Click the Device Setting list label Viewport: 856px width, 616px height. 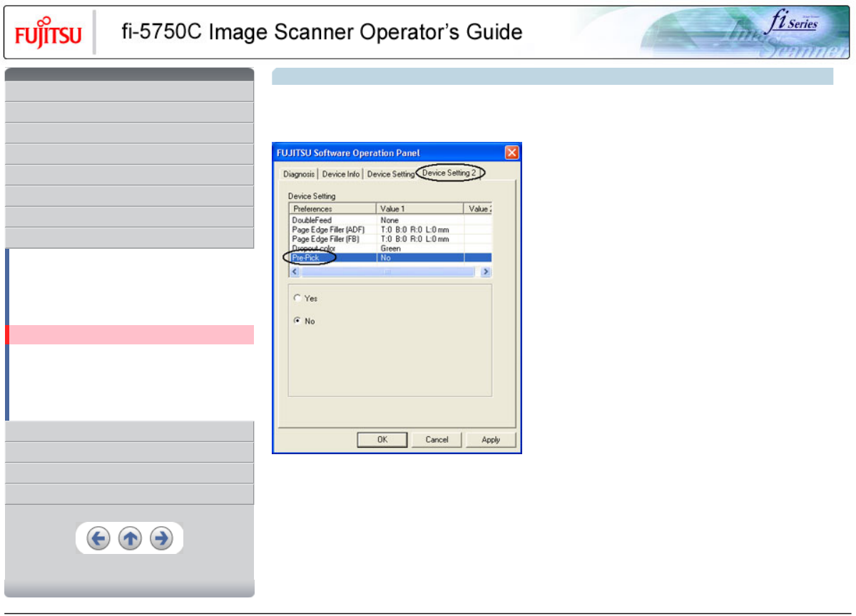[312, 196]
